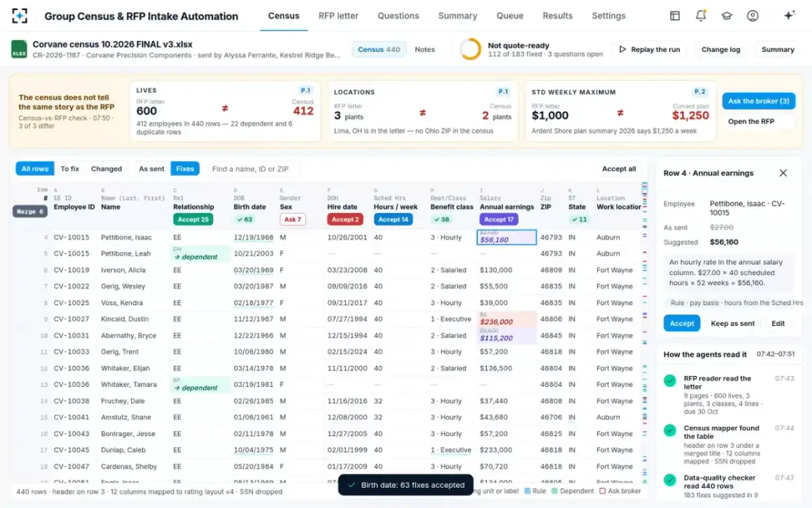Open the Summary tab in top navigation
The width and height of the screenshot is (812, 508).
pyautogui.click(x=457, y=16)
